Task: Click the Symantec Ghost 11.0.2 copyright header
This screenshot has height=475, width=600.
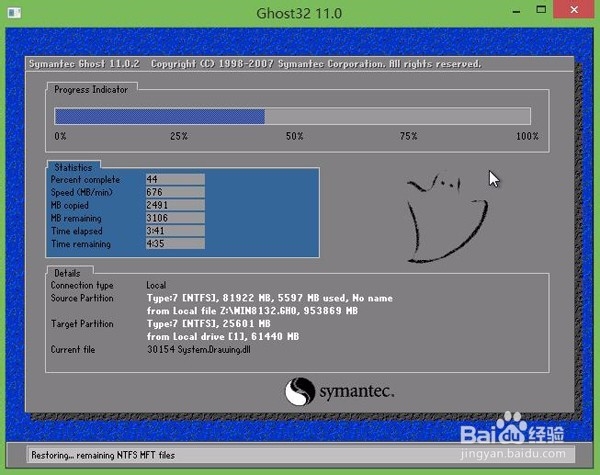Action: coord(255,64)
